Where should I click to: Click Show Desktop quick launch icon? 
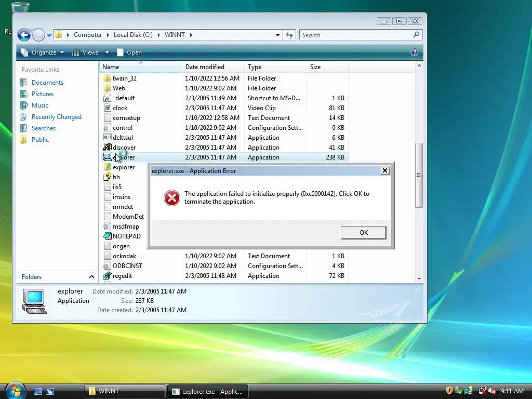(x=37, y=392)
